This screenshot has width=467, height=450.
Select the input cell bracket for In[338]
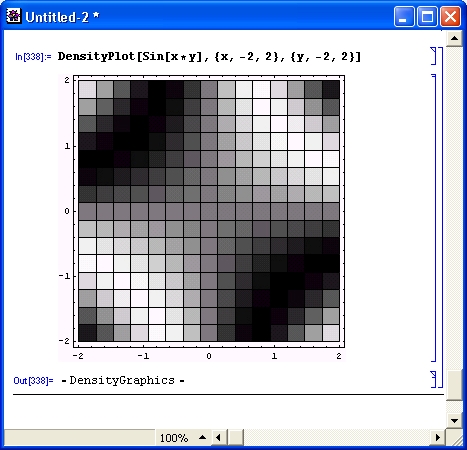[x=433, y=56]
